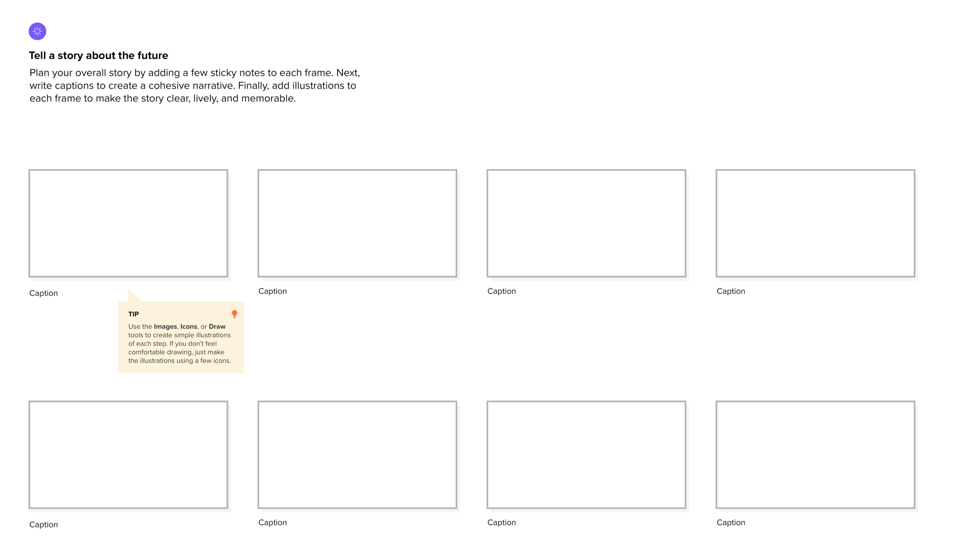The width and height of the screenshot is (973, 560).
Task: Click the second row first Caption label
Action: 43,525
